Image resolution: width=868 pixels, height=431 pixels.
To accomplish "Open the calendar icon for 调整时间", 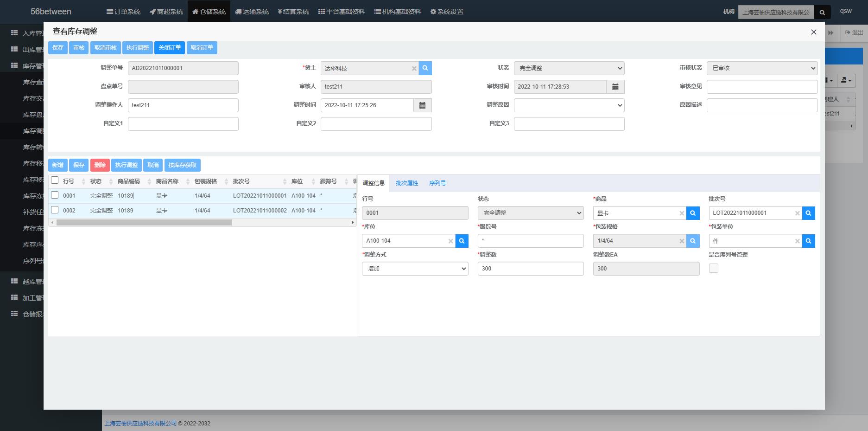I will click(422, 105).
